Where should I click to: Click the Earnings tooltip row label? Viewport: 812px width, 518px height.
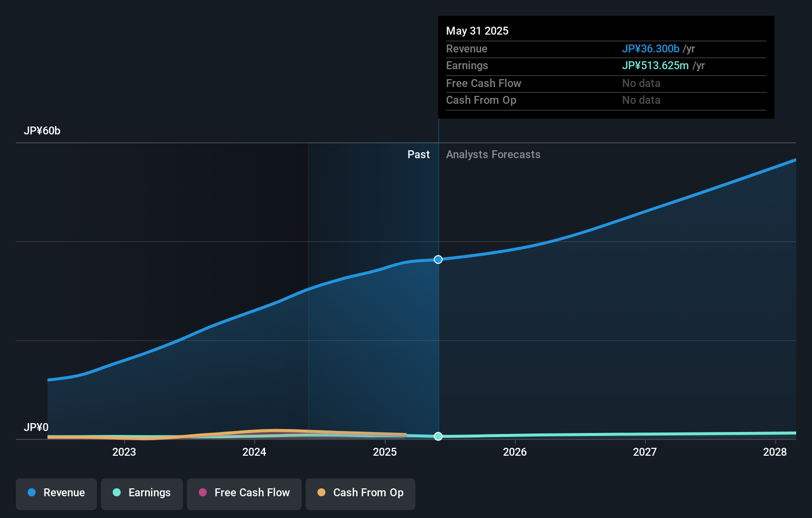coord(467,65)
